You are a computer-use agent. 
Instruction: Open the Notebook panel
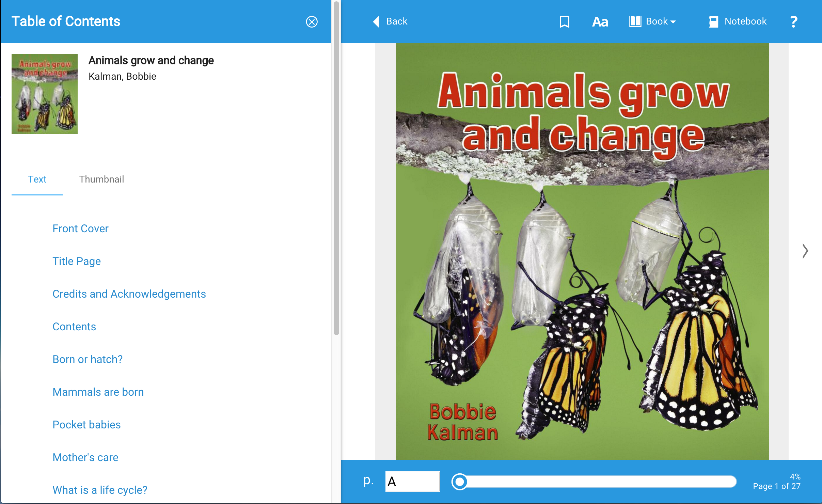coord(738,21)
